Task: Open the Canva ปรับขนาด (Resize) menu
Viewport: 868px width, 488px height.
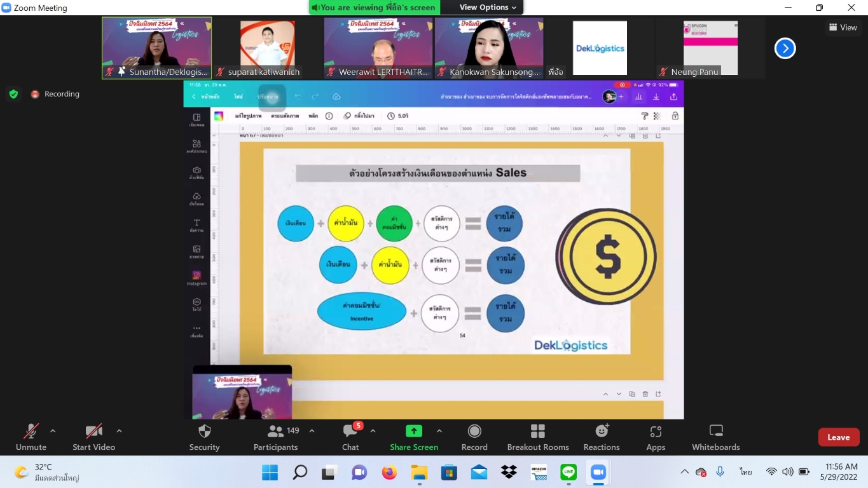Action: tap(268, 97)
